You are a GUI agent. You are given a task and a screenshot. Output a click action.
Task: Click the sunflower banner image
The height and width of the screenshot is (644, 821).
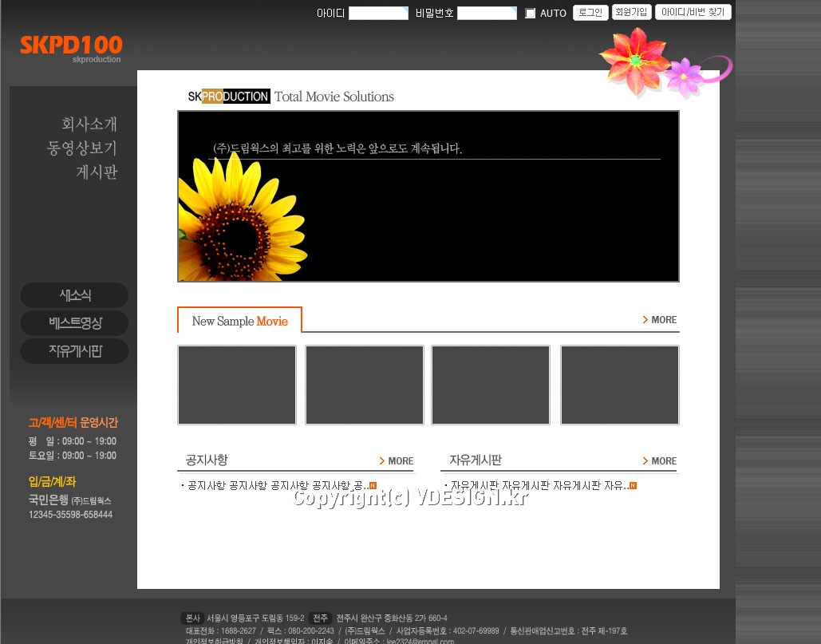coord(428,196)
